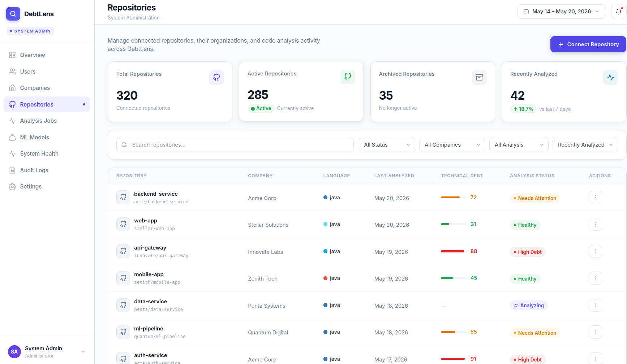View System Health page
Viewport: 627px width, 364px height.
(47, 153)
